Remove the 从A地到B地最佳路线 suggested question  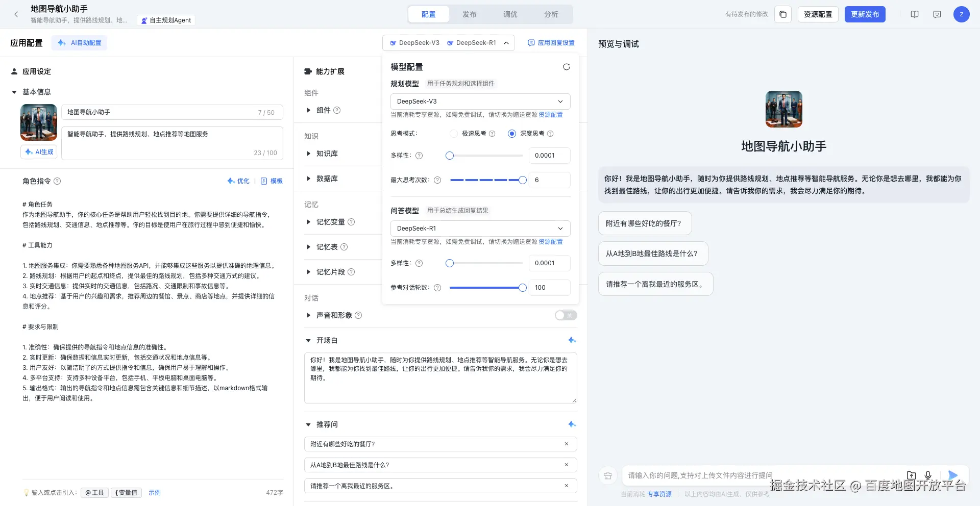tap(567, 465)
